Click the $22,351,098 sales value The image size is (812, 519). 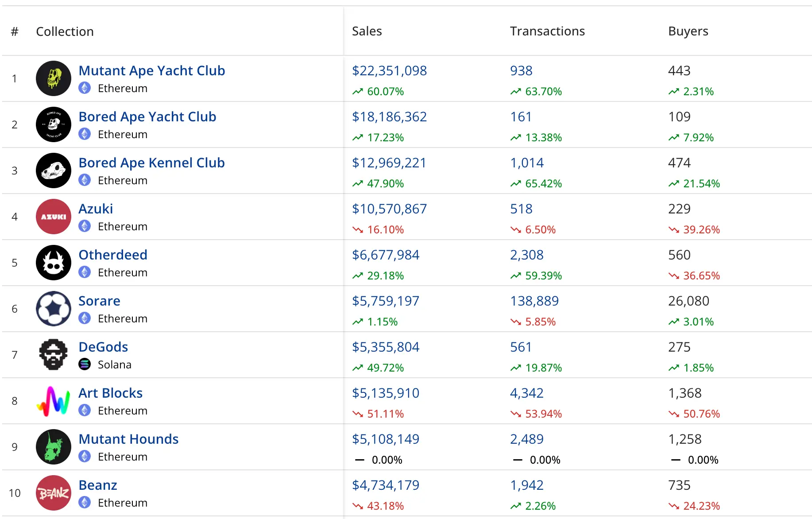[x=389, y=71]
